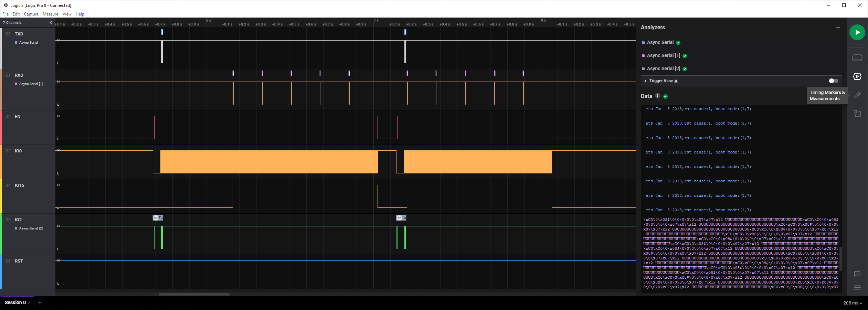868x310 pixels.
Task: Select the D6 RST channel label
Action: click(x=19, y=261)
